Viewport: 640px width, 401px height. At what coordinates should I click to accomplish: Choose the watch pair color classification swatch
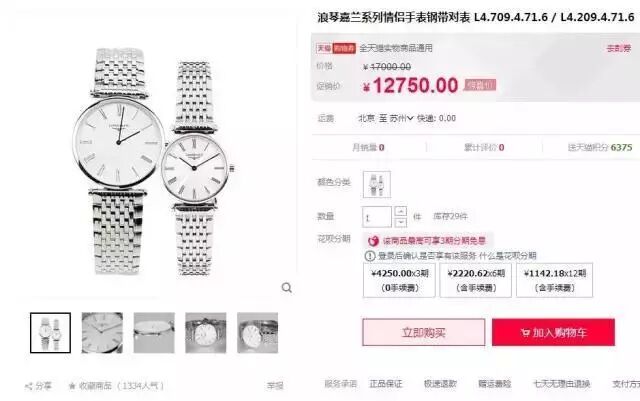[x=377, y=185]
